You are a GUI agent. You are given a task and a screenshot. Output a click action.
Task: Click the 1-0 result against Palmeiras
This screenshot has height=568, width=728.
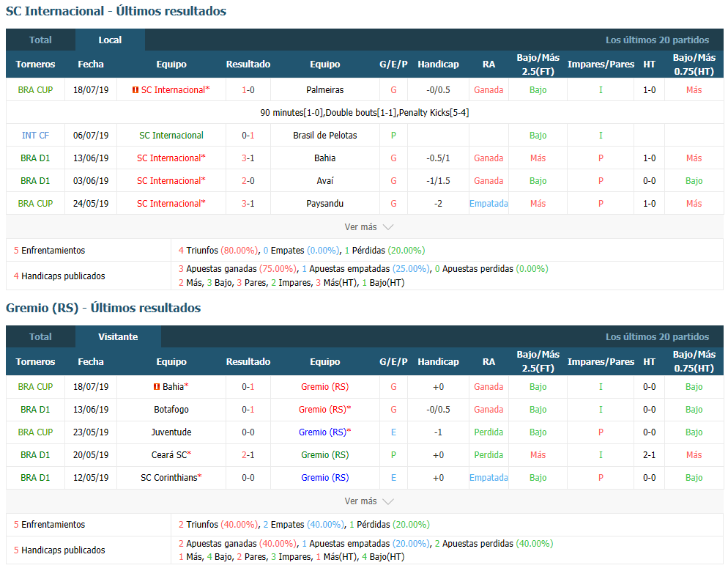click(x=248, y=90)
